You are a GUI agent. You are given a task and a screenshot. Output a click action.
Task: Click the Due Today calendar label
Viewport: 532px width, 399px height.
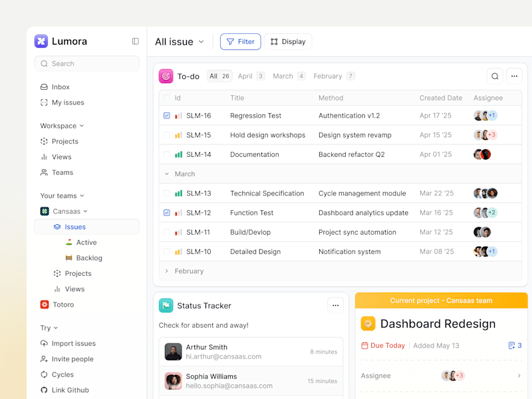383,345
